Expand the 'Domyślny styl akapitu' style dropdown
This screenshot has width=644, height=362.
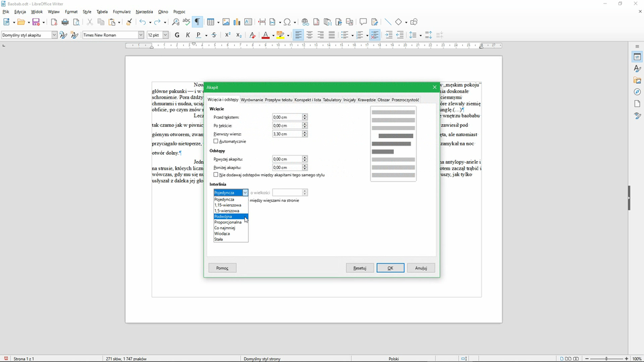[54, 35]
